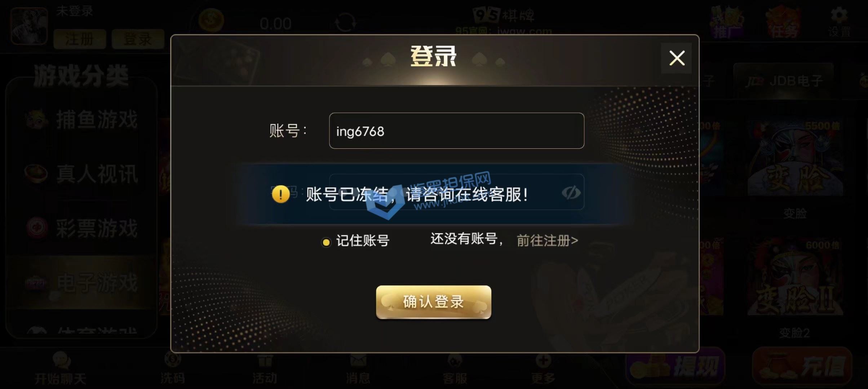Click the 充值 recharge button
The image size is (868, 389).
point(802,366)
